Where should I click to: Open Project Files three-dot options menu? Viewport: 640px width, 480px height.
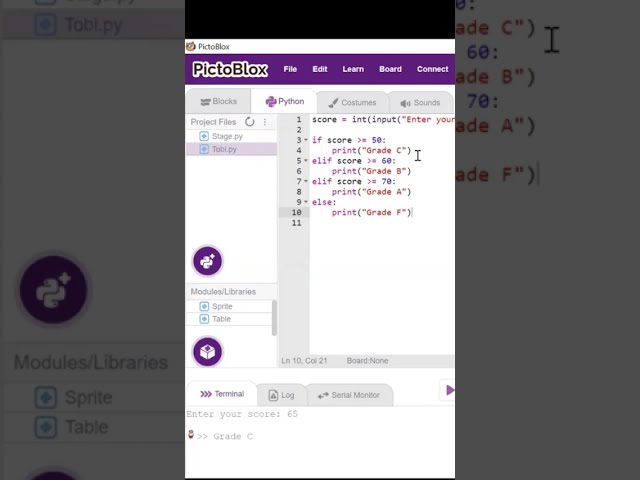click(x=265, y=122)
